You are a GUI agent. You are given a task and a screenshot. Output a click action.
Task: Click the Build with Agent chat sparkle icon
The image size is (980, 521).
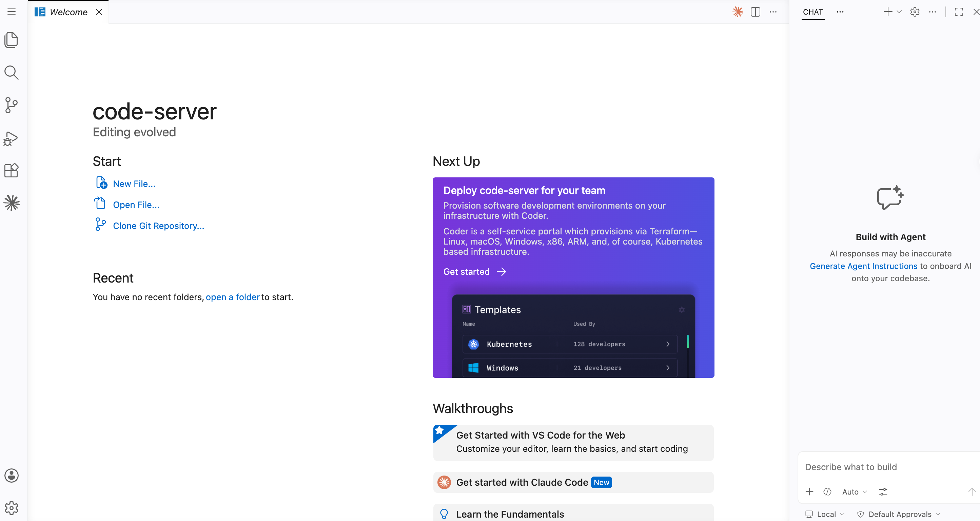click(890, 197)
